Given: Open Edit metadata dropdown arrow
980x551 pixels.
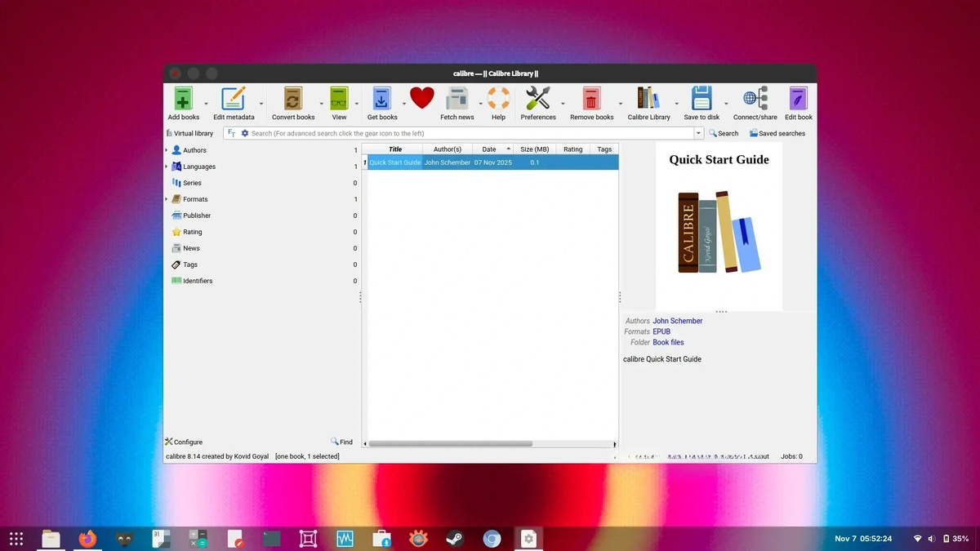Looking at the screenshot, I should 261,104.
